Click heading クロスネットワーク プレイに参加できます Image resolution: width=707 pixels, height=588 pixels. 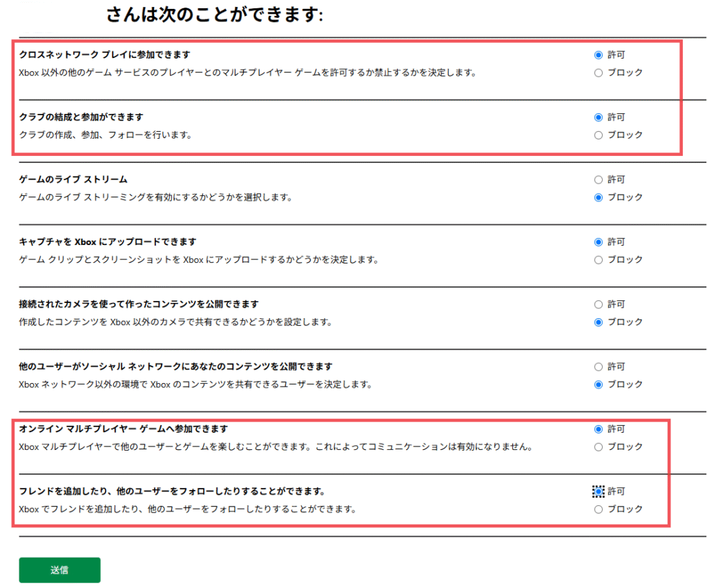(105, 55)
